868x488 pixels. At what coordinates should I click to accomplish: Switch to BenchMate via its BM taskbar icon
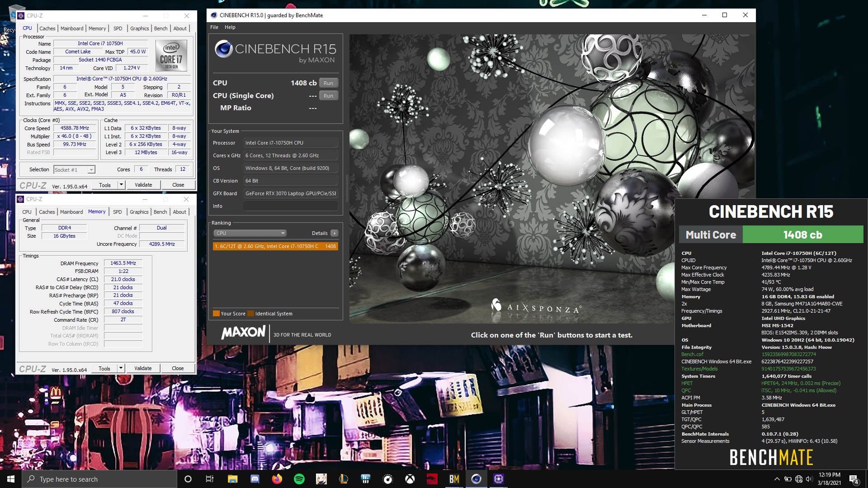coord(454,479)
